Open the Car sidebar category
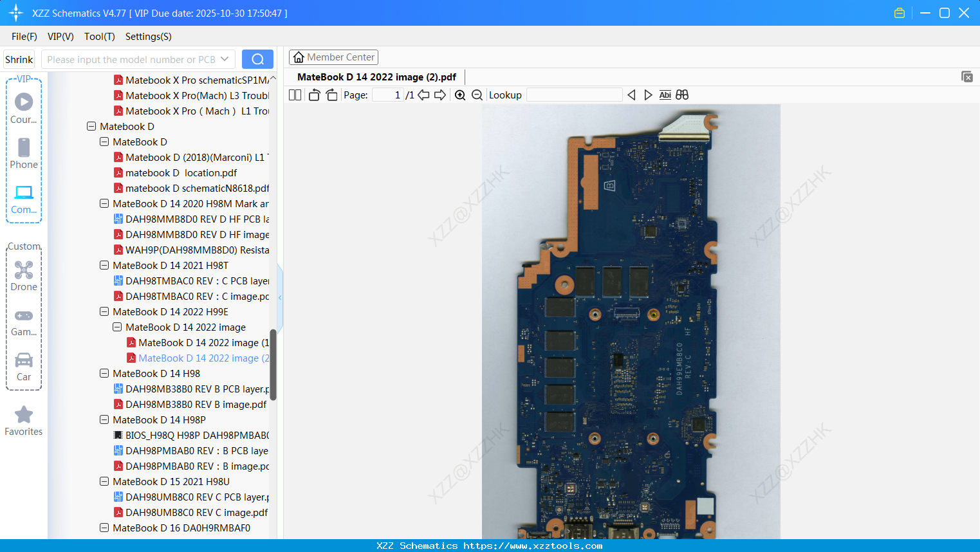Image resolution: width=980 pixels, height=552 pixels. pos(24,367)
